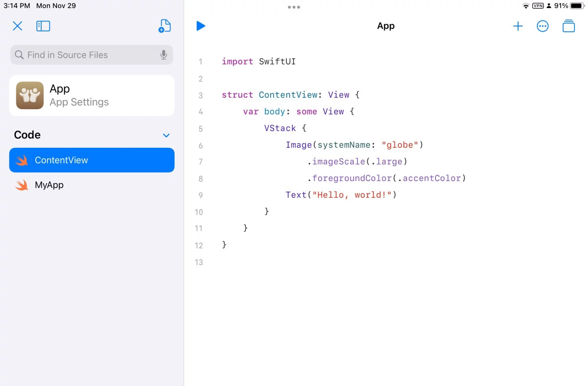This screenshot has width=588, height=386.
Task: Tap the 3:14 PM clock in status bar
Action: click(17, 6)
